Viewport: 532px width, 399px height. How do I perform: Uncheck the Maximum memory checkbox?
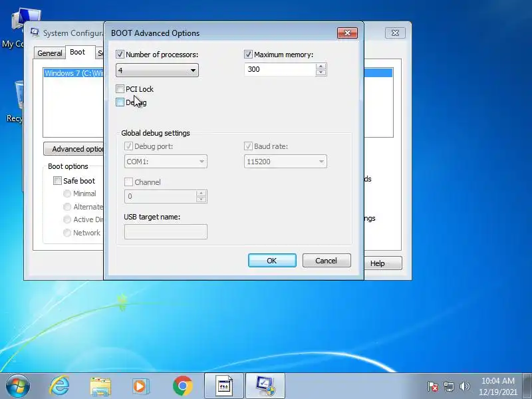248,55
